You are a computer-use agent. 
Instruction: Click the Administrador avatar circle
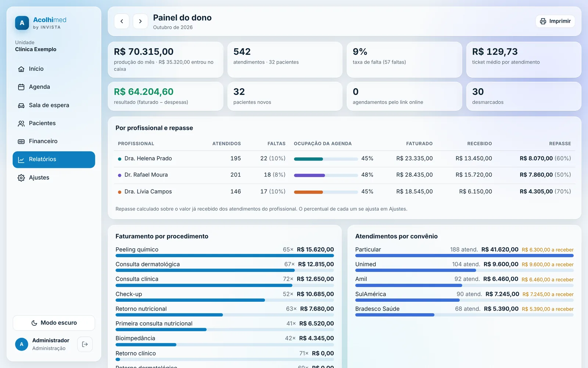click(x=22, y=344)
